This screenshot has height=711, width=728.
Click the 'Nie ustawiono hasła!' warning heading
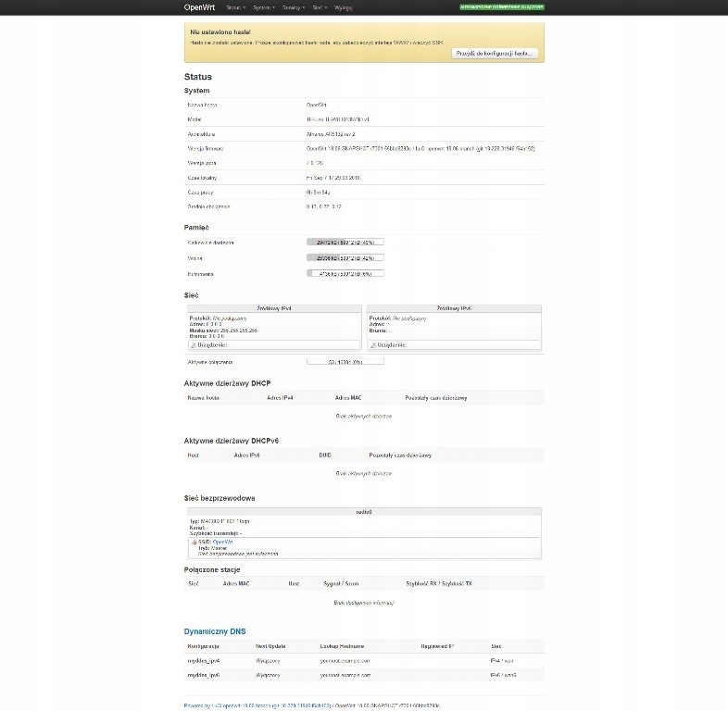[220, 32]
